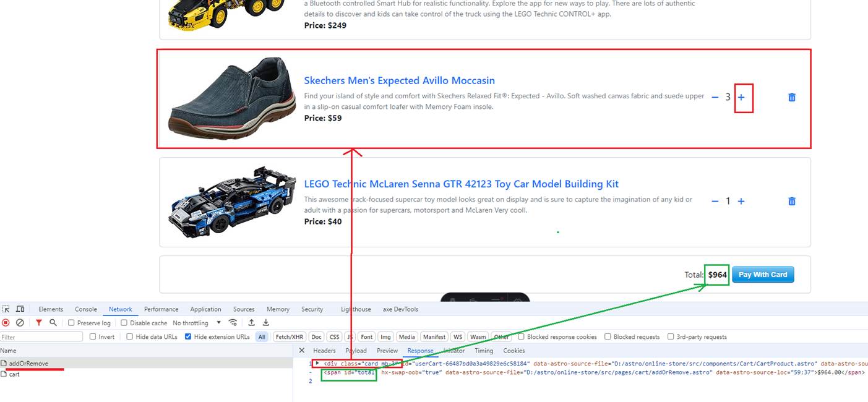Clear the network log
Image resolution: width=868 pixels, height=402 pixels.
20,323
